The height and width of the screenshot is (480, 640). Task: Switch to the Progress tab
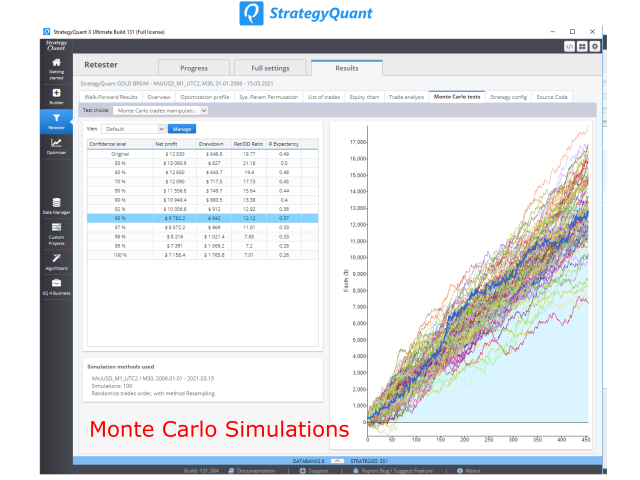pyautogui.click(x=194, y=68)
